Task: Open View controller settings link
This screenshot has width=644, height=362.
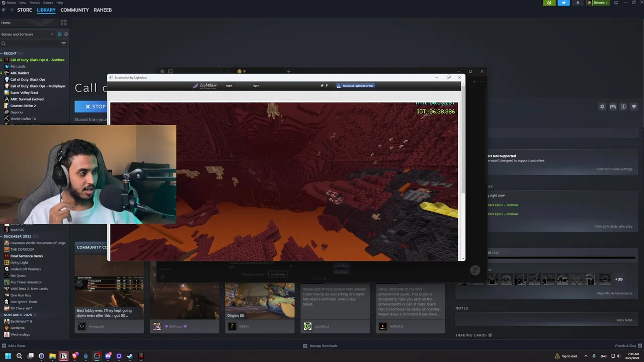Action: click(614, 169)
